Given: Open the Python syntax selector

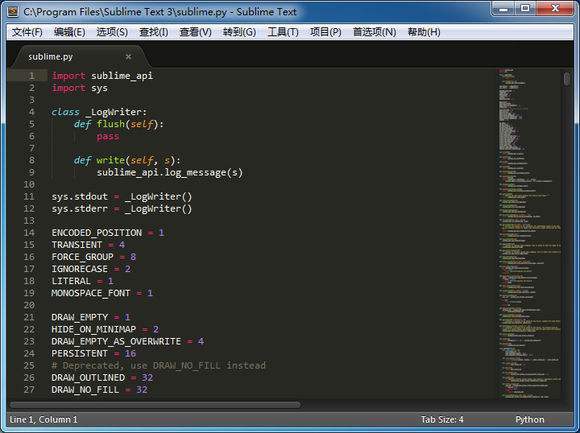Looking at the screenshot, I should tap(530, 420).
